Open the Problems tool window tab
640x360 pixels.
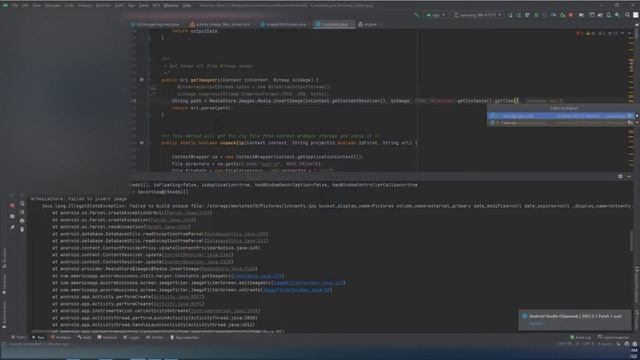(x=60, y=338)
